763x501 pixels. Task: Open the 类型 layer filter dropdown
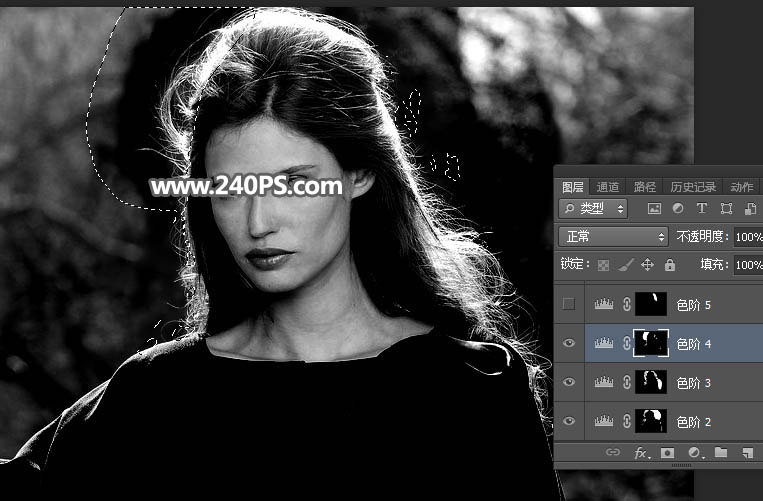pos(593,209)
